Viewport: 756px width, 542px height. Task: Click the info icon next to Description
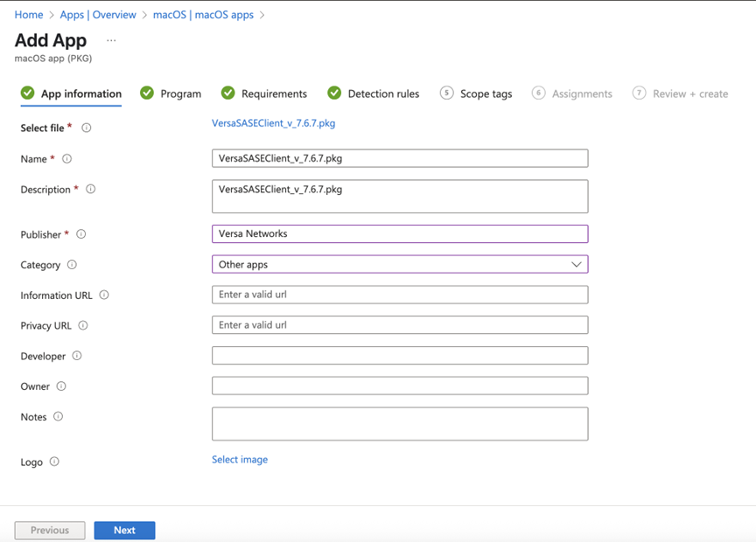(x=91, y=189)
